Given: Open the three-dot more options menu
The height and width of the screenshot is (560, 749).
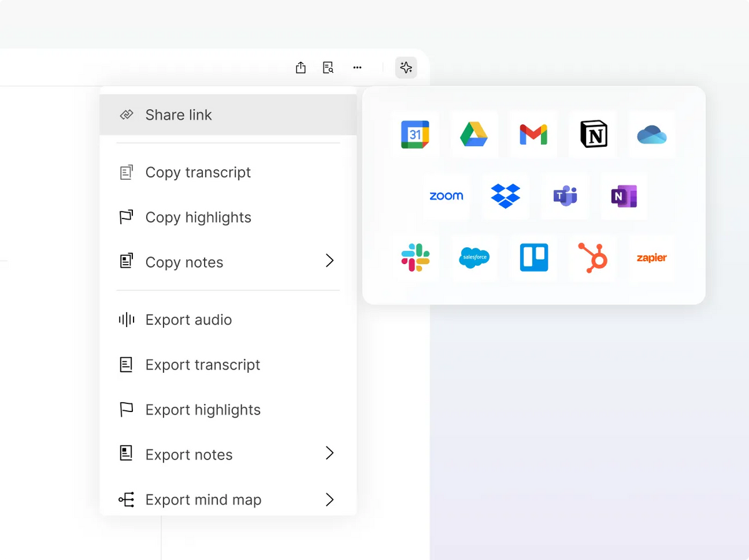Looking at the screenshot, I should (357, 67).
